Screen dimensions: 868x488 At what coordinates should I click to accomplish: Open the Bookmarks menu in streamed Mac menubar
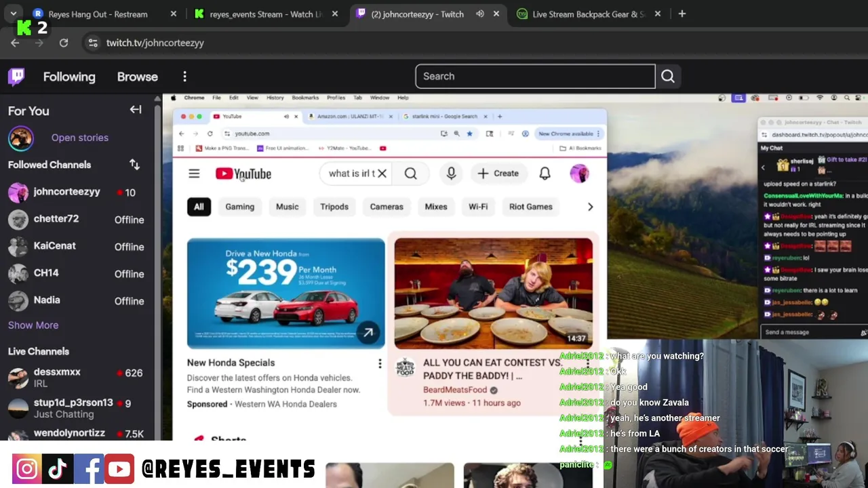pos(305,98)
